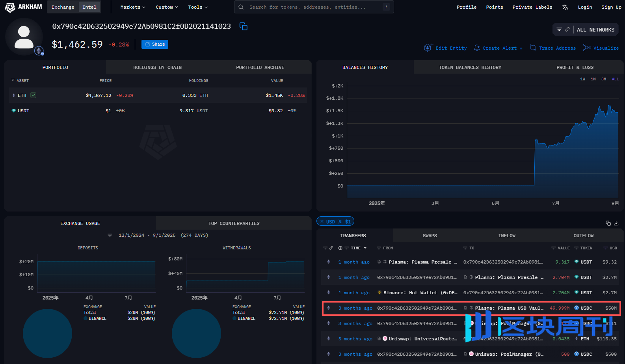Switch to SWAPS tab
Viewport: 625px width, 364px height.
click(x=430, y=236)
